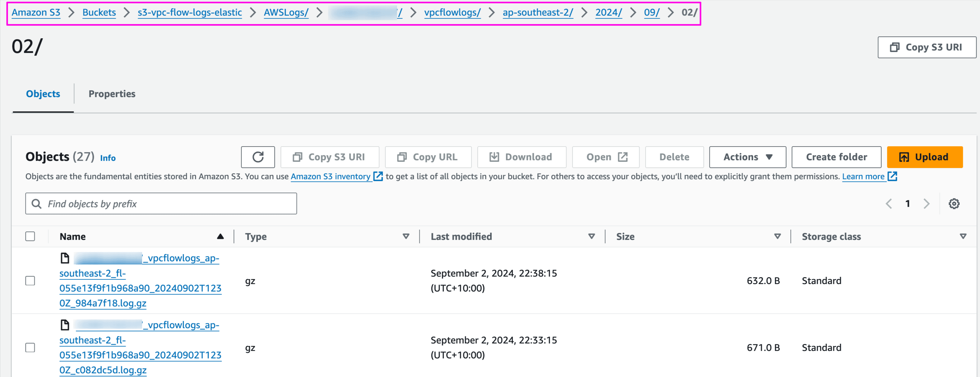
Task: Switch to the Properties tab
Action: pyautogui.click(x=112, y=94)
